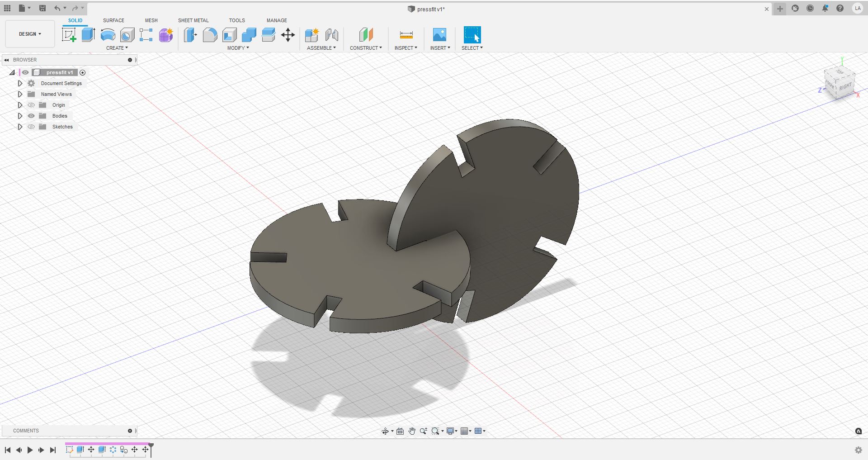Image resolution: width=868 pixels, height=460 pixels.
Task: Open the ASSEMBLE menu
Action: coord(321,48)
